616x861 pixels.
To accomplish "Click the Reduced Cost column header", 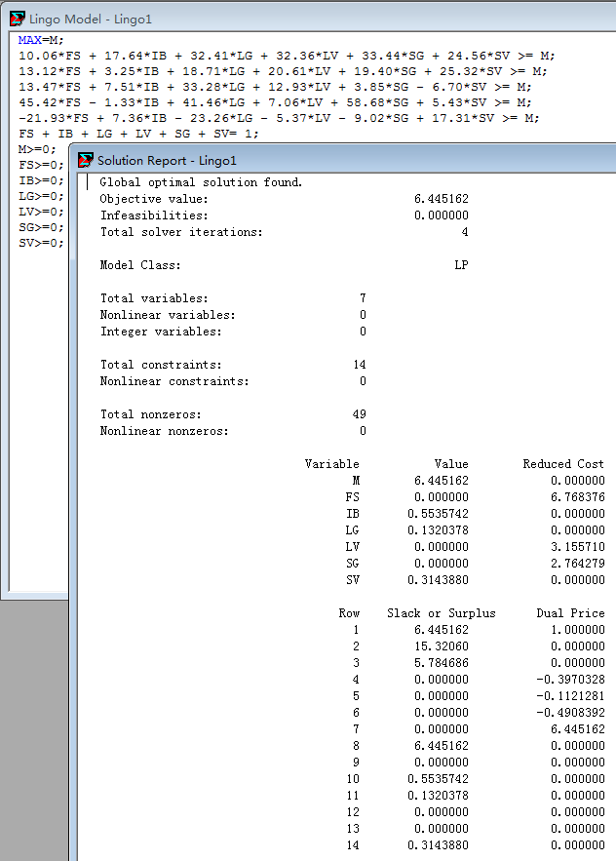I will pos(563,464).
